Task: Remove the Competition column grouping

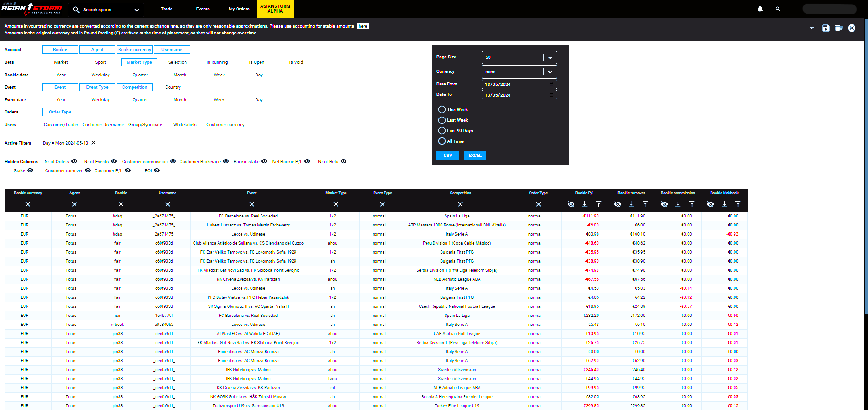Action: point(460,204)
